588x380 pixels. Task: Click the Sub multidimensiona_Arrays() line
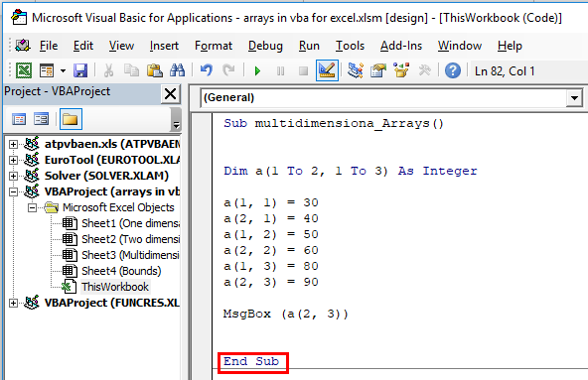tap(334, 123)
